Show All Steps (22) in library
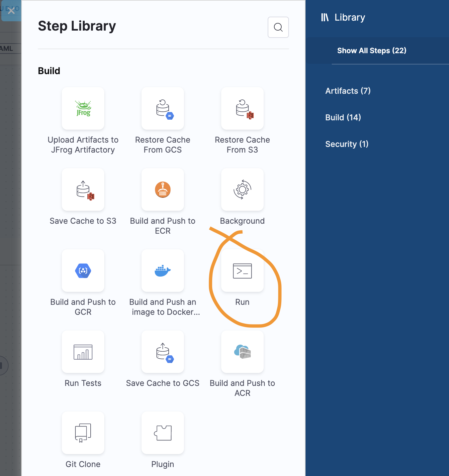 pyautogui.click(x=372, y=51)
